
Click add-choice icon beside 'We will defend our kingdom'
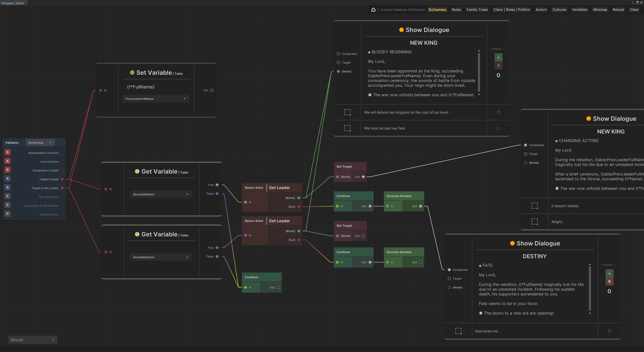point(347,112)
